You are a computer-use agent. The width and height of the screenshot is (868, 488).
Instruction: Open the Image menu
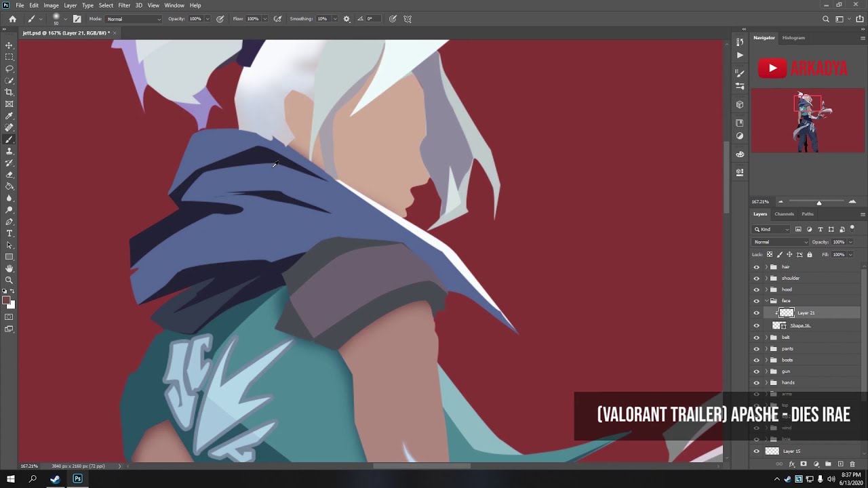tap(51, 5)
